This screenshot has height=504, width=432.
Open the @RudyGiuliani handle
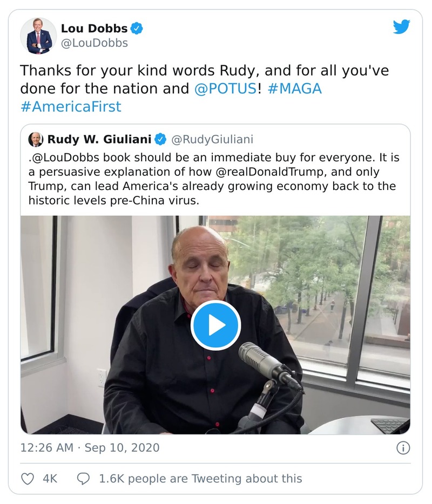tap(212, 140)
